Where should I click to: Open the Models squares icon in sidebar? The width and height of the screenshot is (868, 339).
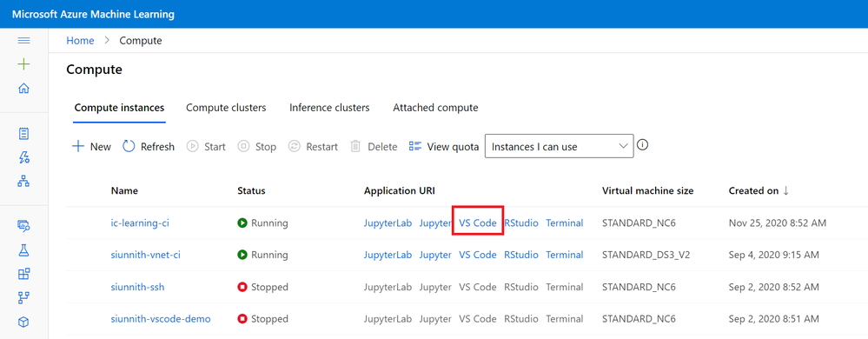23,274
